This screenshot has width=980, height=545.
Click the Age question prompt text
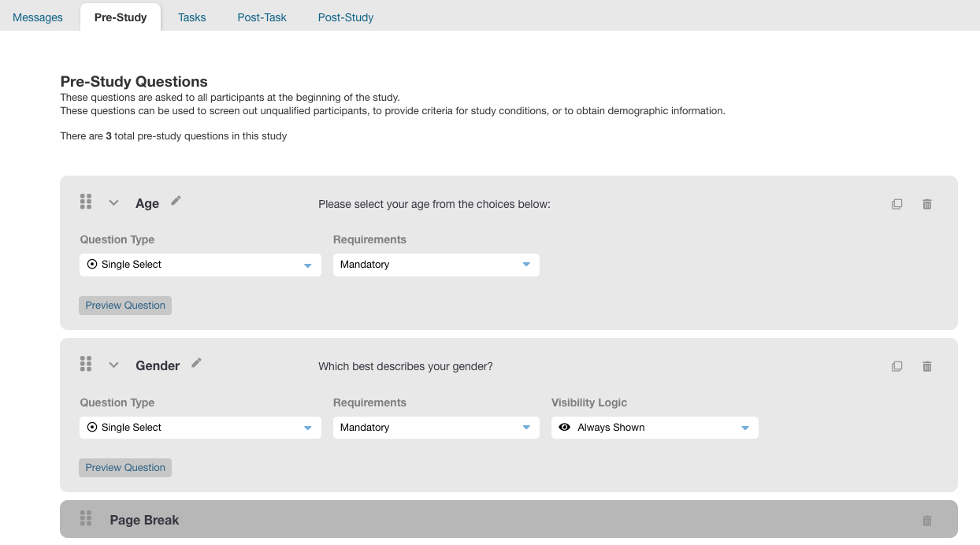[434, 204]
